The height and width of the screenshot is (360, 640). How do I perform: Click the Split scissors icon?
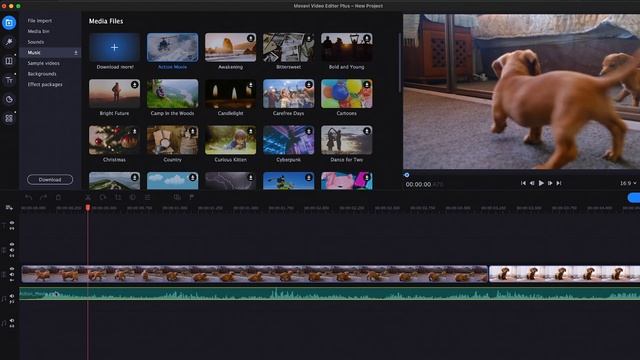tap(88, 198)
